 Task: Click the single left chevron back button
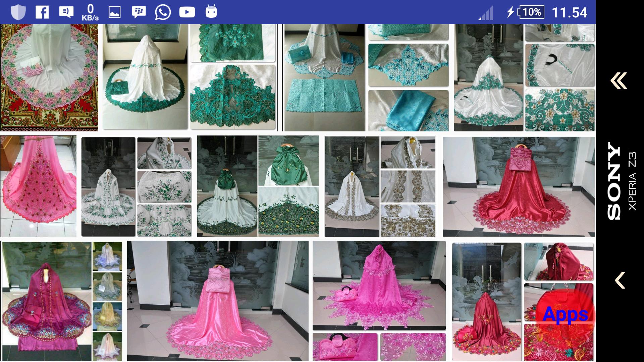[x=620, y=280]
